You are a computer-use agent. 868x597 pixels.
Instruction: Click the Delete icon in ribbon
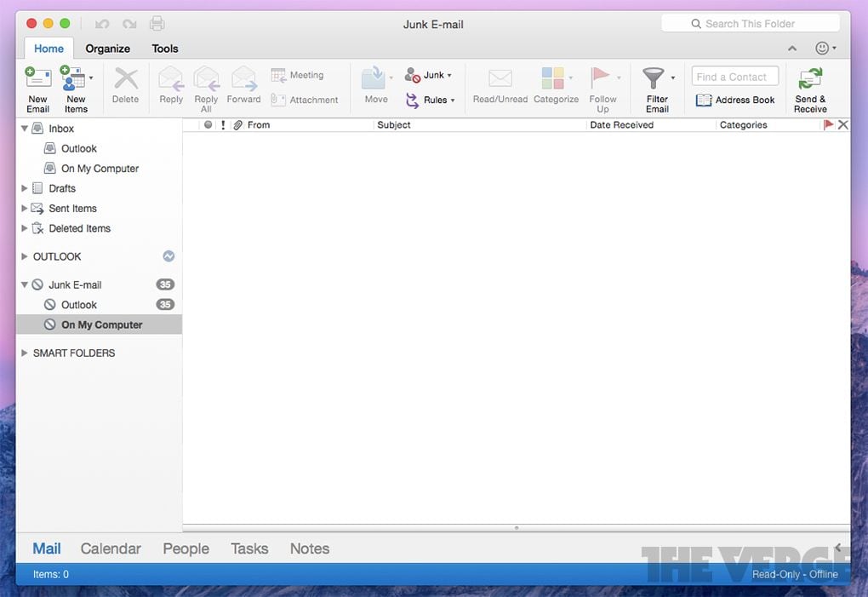pyautogui.click(x=126, y=79)
